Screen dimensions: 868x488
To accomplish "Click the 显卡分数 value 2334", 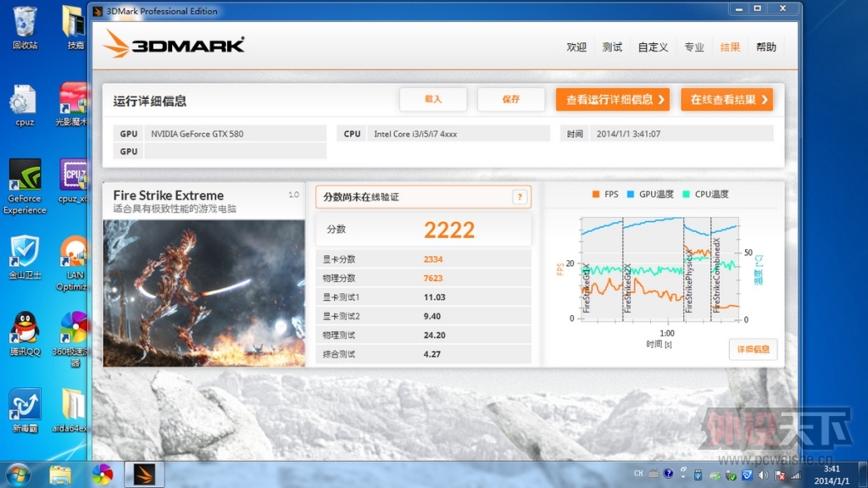I will (433, 259).
